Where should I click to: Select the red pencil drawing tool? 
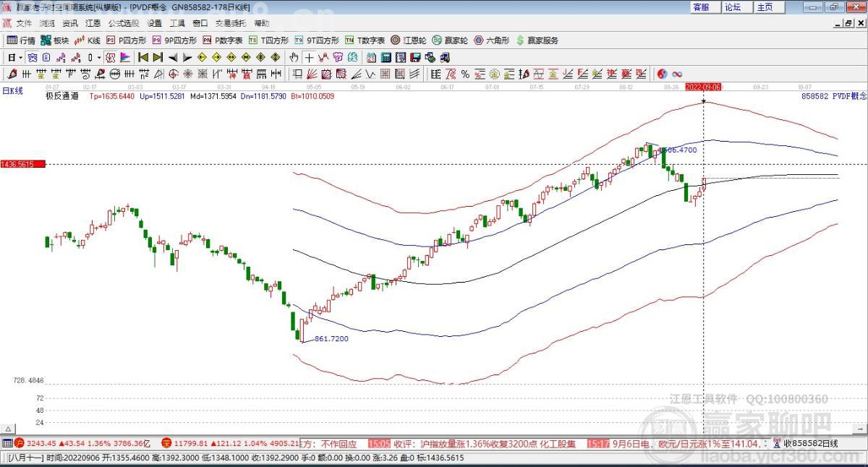[x=11, y=74]
